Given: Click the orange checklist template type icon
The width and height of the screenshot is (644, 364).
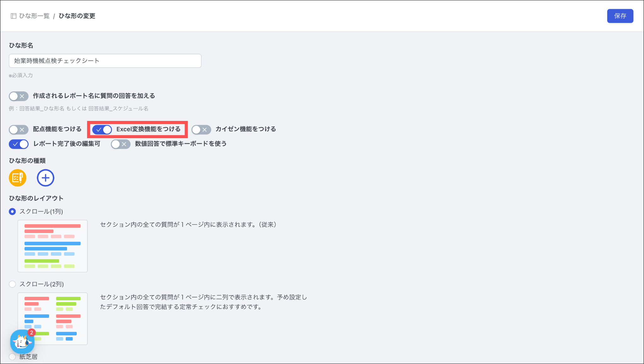Looking at the screenshot, I should pos(18,178).
